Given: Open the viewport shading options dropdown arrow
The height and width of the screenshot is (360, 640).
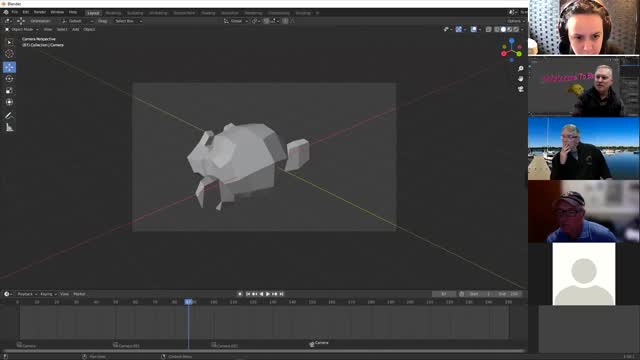Looking at the screenshot, I should pos(522,29).
